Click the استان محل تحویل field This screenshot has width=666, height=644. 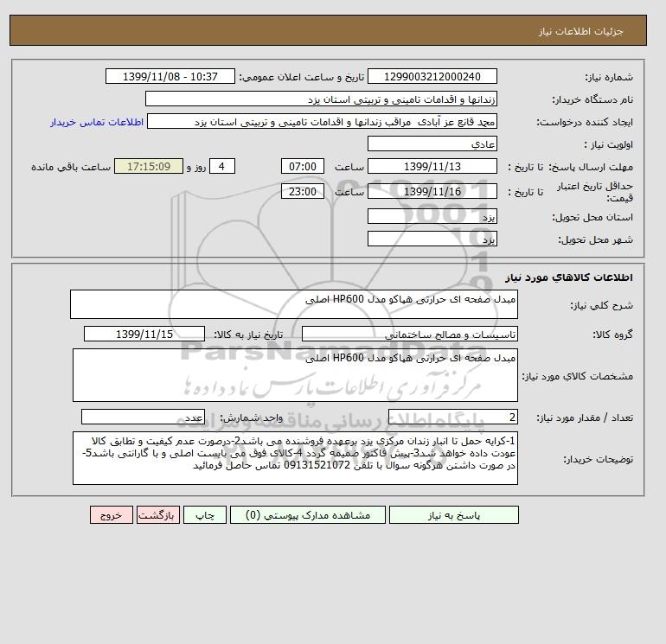[x=432, y=216]
